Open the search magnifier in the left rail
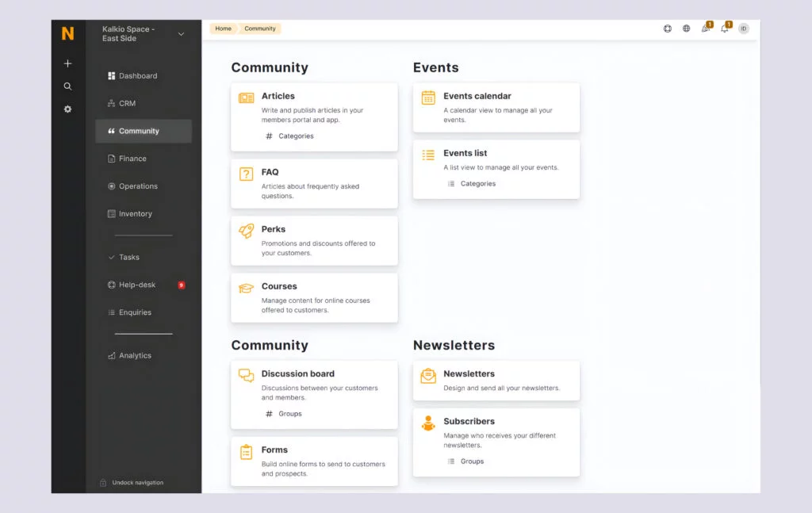812x513 pixels. click(67, 86)
